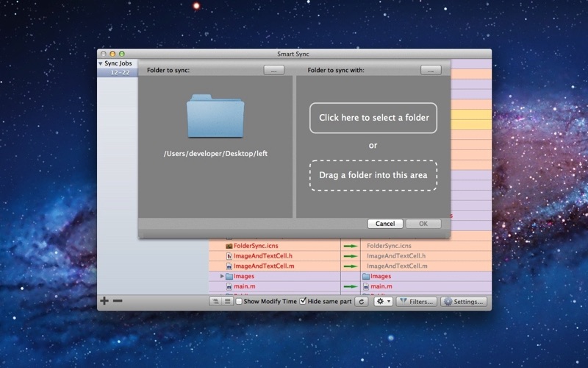The height and width of the screenshot is (368, 588).
Task: Open the Settings... button
Action: [x=464, y=302]
